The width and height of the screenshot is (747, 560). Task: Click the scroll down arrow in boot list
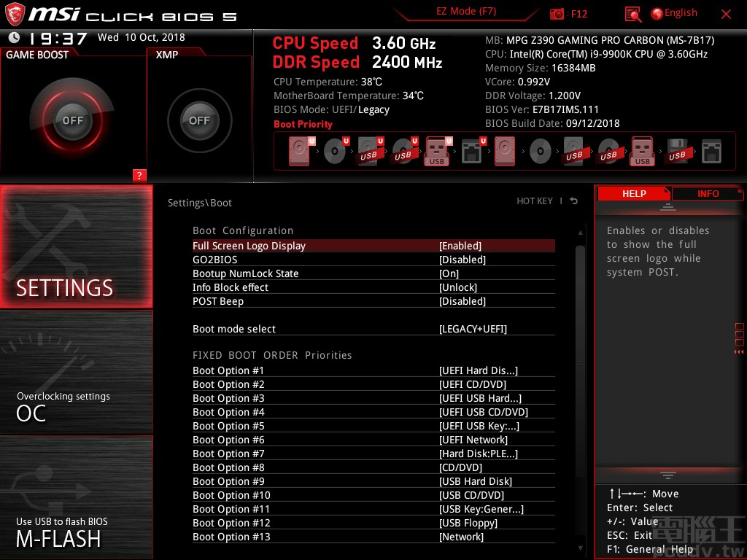580,548
